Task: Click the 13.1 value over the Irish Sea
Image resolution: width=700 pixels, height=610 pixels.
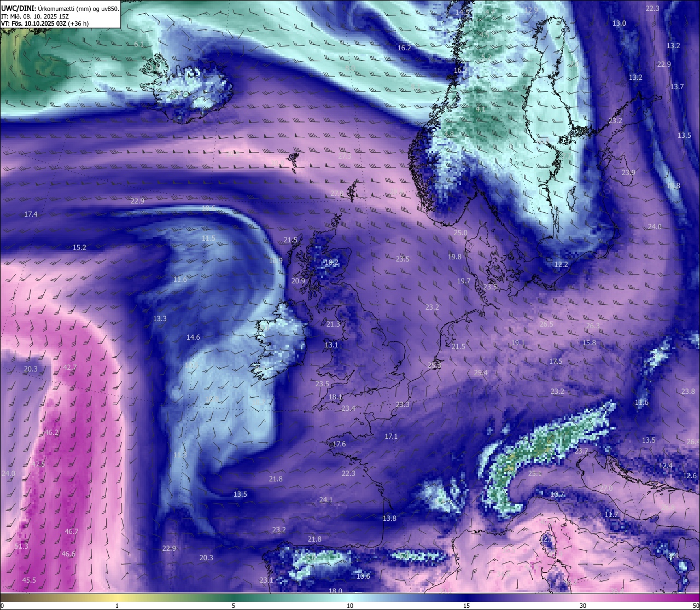Action: (x=331, y=345)
